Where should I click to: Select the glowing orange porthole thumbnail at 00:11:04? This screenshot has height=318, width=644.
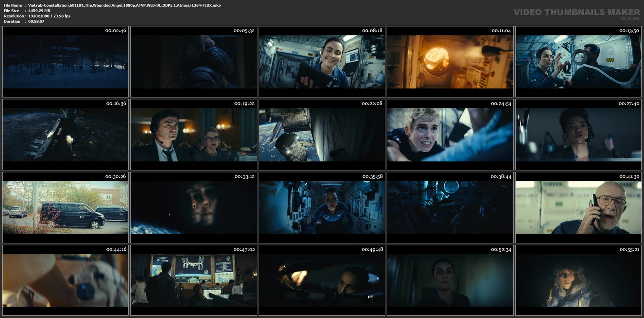coord(450,61)
